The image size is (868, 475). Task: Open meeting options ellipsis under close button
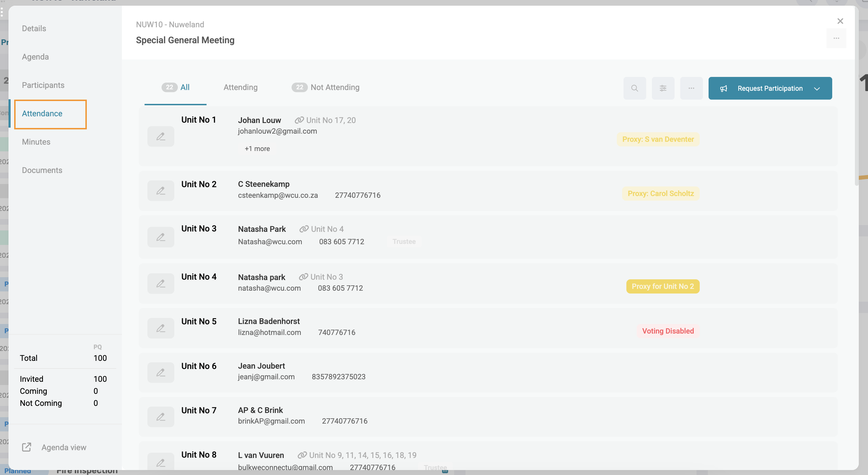click(836, 38)
